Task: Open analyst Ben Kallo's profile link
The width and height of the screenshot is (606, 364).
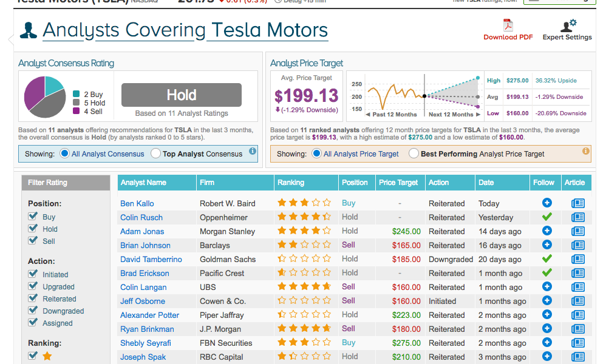Action: 137,203
